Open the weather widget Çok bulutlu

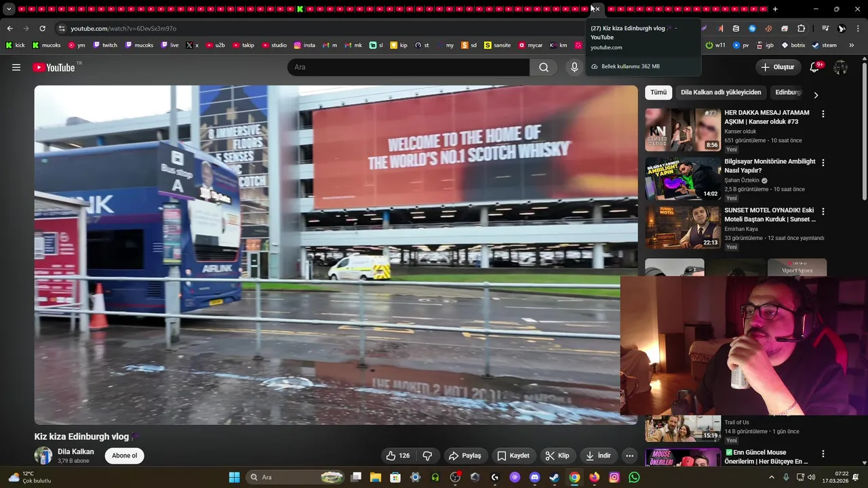[29, 477]
